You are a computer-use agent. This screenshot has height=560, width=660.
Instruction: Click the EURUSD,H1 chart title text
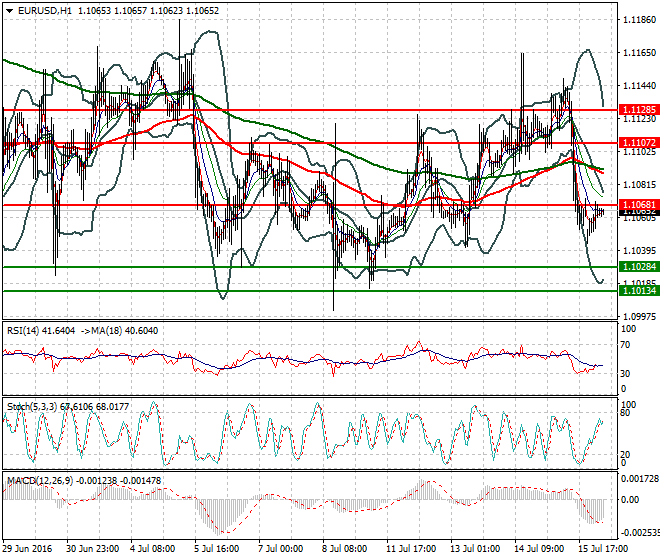(43, 10)
